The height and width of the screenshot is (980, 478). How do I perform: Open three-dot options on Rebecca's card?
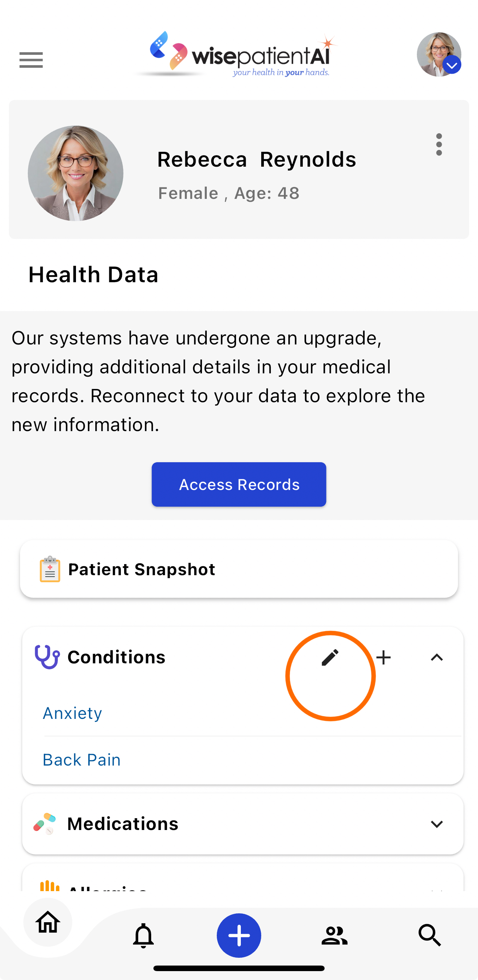(x=439, y=144)
